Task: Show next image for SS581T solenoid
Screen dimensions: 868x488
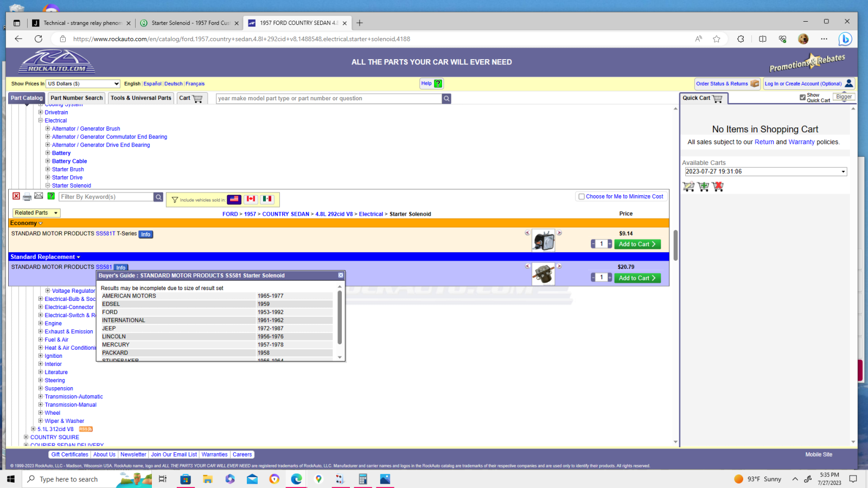Action: pos(559,233)
